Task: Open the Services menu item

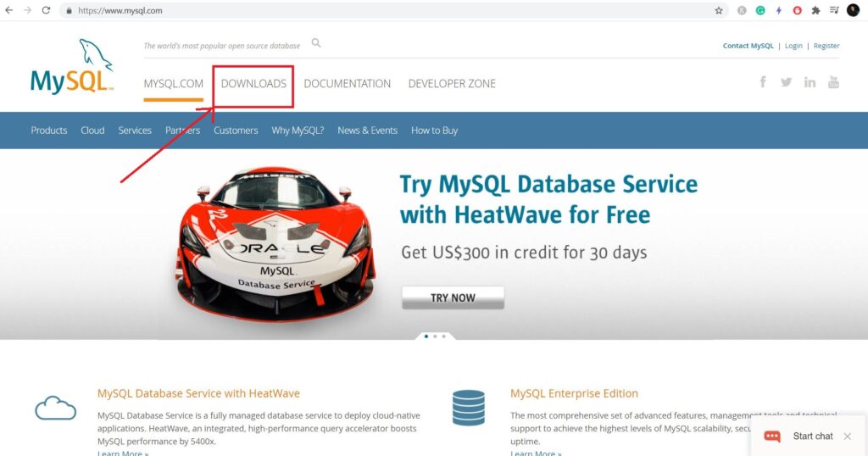Action: (135, 130)
